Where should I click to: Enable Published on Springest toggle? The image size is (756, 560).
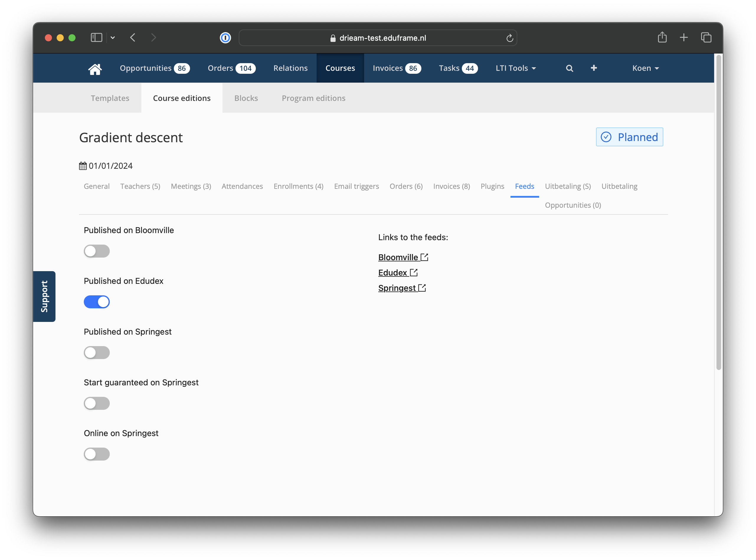pyautogui.click(x=96, y=353)
